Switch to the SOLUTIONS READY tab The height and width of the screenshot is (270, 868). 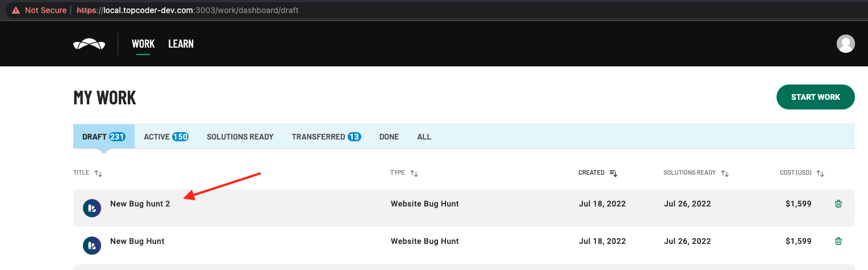coord(240,137)
